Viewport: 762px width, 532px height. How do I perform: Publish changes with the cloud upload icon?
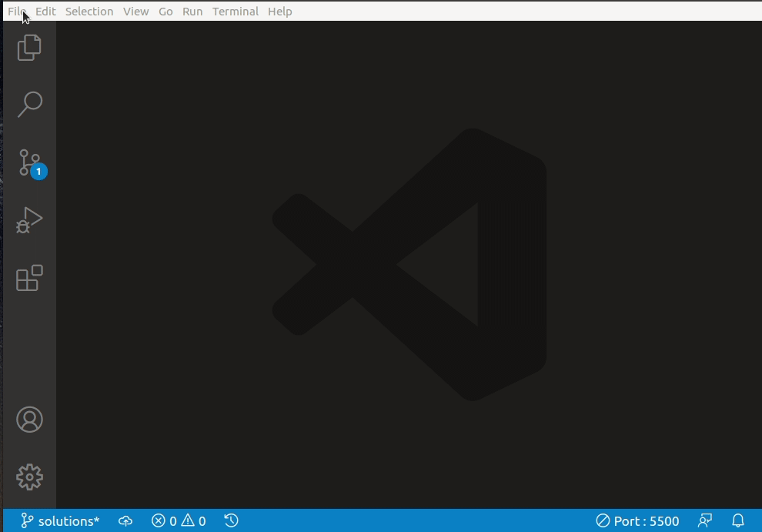[125, 520]
